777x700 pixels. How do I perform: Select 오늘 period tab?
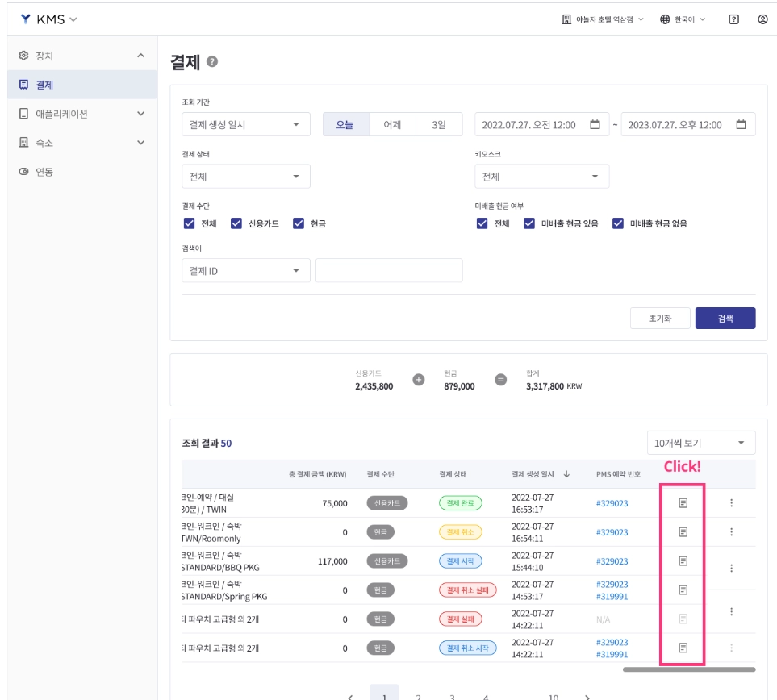click(345, 124)
